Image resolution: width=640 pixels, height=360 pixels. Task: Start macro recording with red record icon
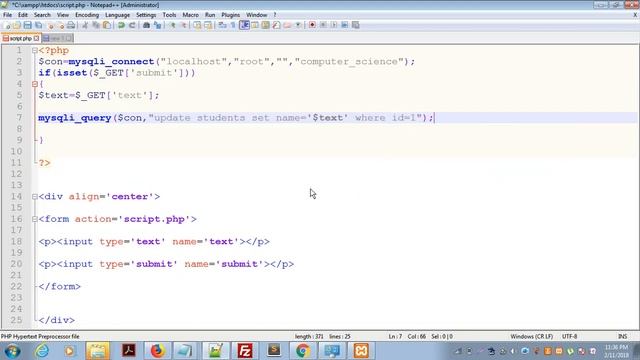(312, 25)
